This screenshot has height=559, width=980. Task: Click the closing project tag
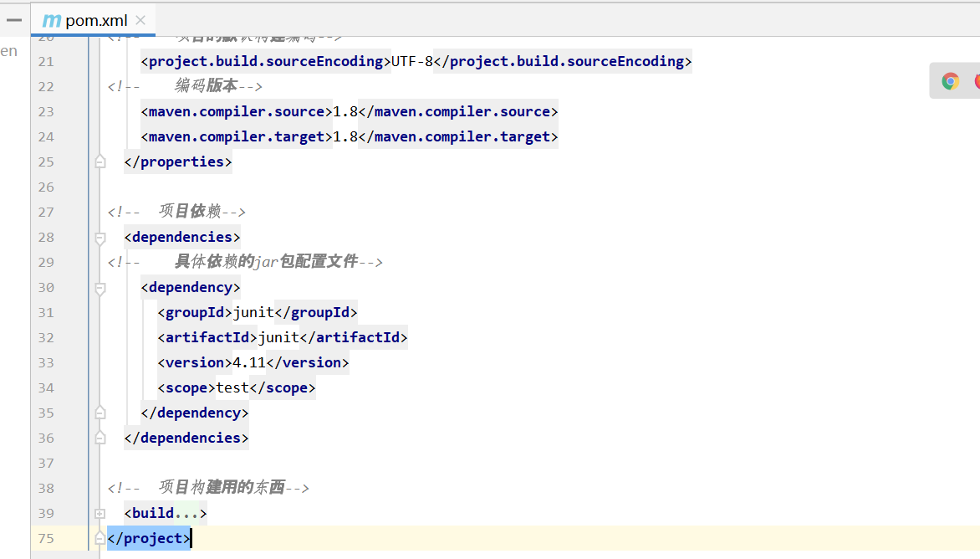149,538
